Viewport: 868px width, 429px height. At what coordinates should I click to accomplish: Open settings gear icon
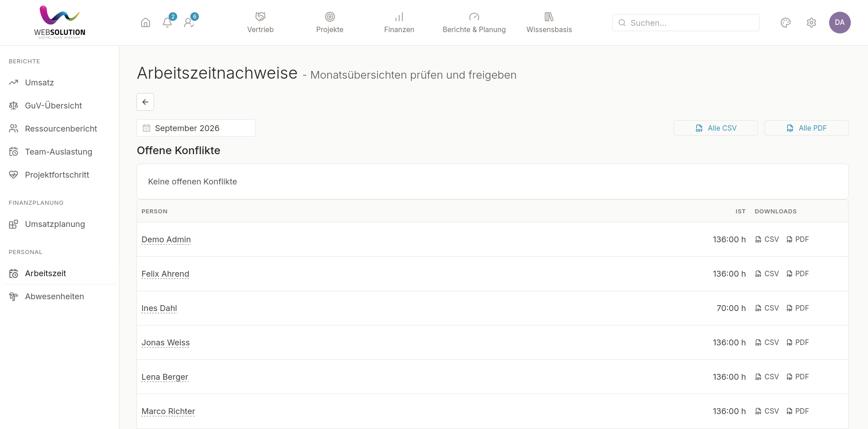point(811,23)
